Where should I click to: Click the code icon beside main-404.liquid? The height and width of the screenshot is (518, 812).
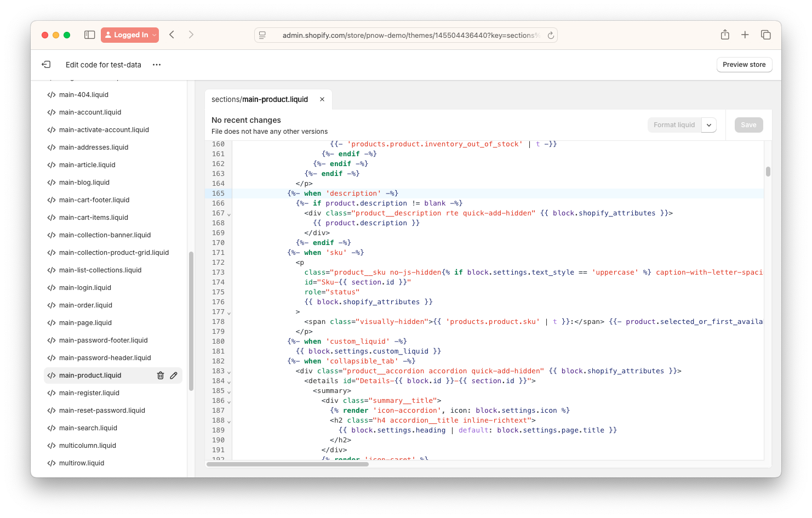coord(52,95)
